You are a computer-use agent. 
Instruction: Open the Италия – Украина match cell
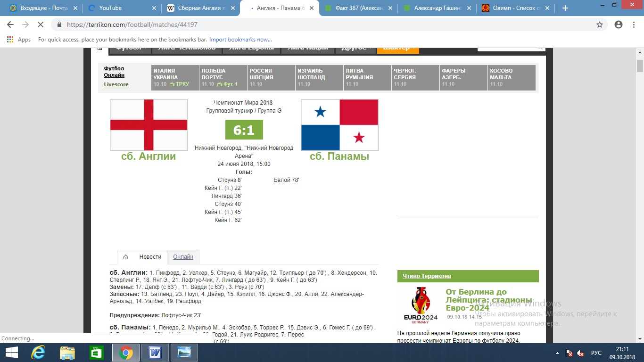(175, 77)
